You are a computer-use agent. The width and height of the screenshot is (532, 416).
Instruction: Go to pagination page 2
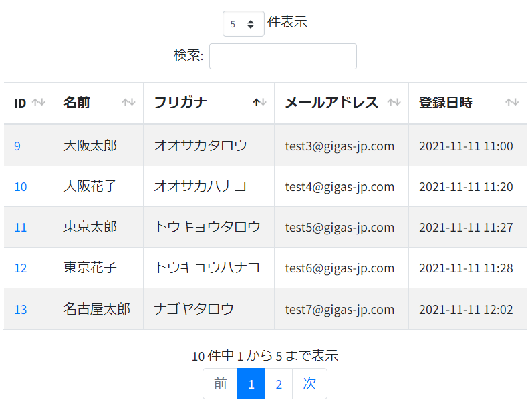click(279, 384)
